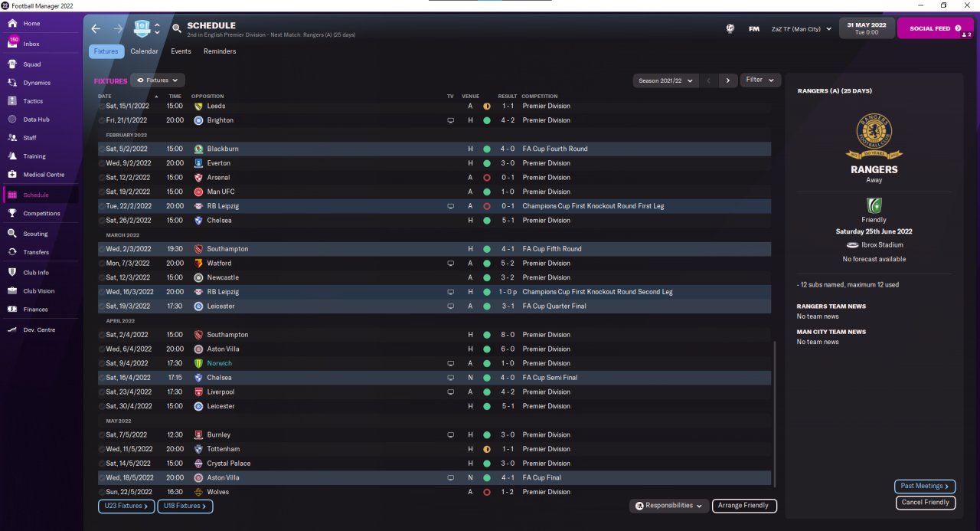Open the Fixtures view dropdown

[x=157, y=80]
